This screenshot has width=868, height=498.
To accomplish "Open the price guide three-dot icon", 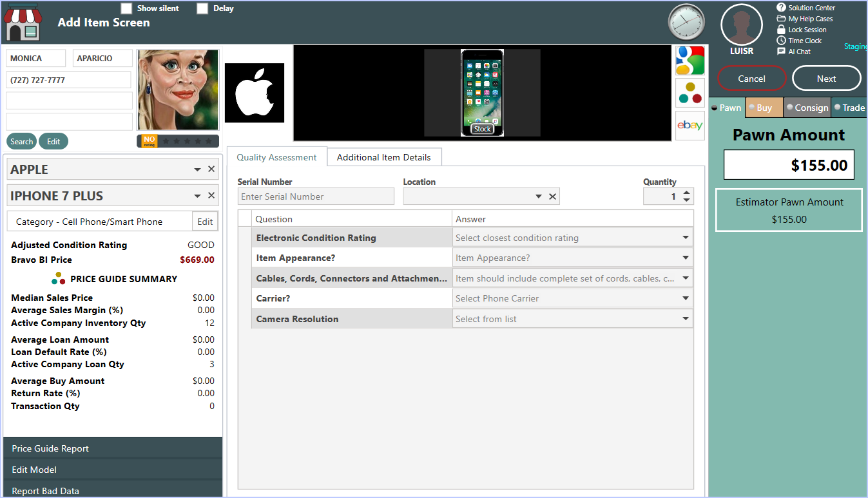I will pos(690,93).
